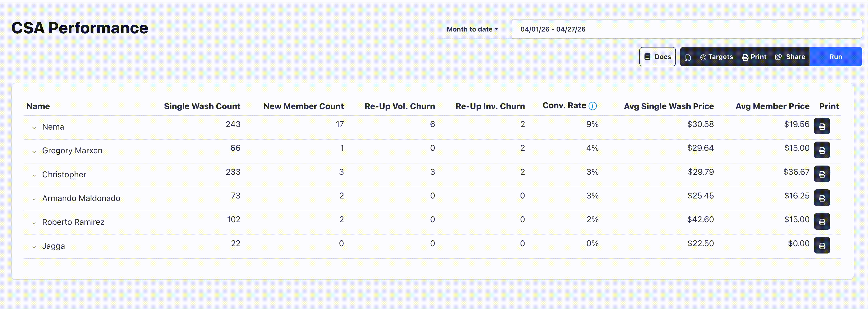Click Christopher's wash price $29.79
Screen dimensions: 868x309
pyautogui.click(x=701, y=172)
